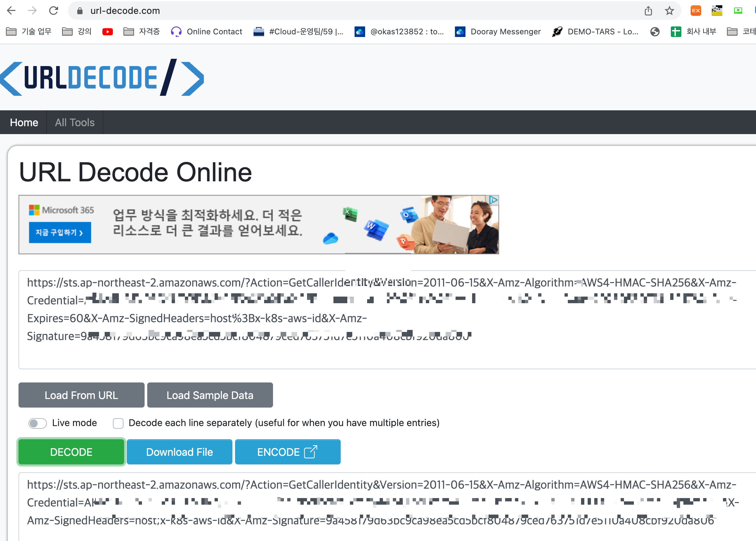Click the URLDECODE site logo
756x541 pixels.
click(102, 78)
